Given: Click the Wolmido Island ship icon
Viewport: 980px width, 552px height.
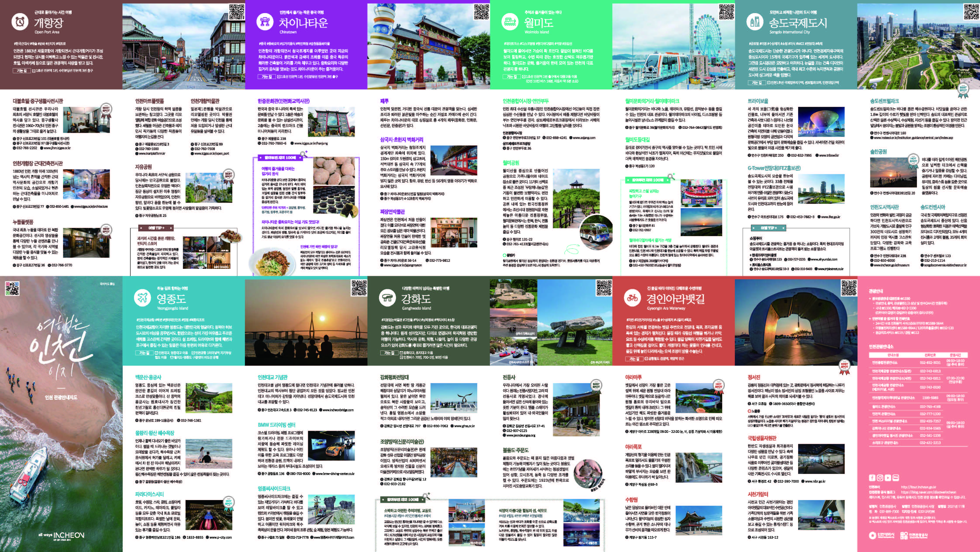Looking at the screenshot, I should [510, 22].
